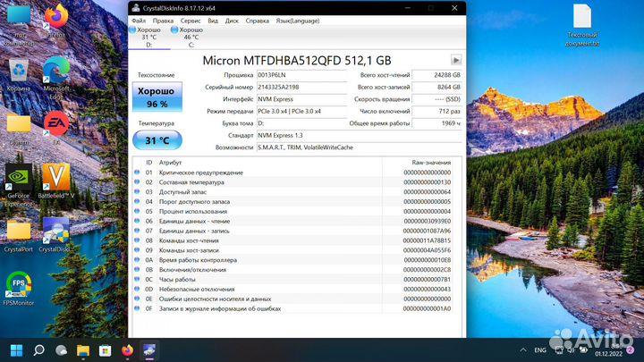Open the Диск menu
The image size is (644, 362).
click(232, 21)
